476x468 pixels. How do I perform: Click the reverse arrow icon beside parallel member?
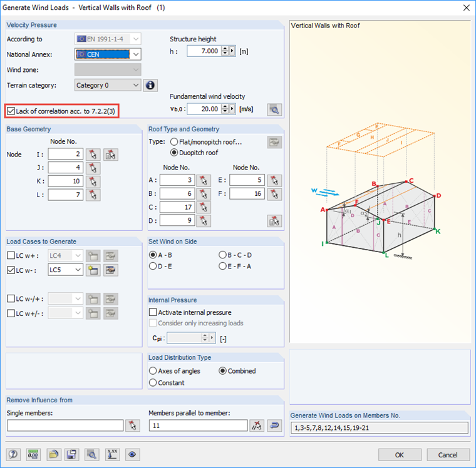pos(274,425)
